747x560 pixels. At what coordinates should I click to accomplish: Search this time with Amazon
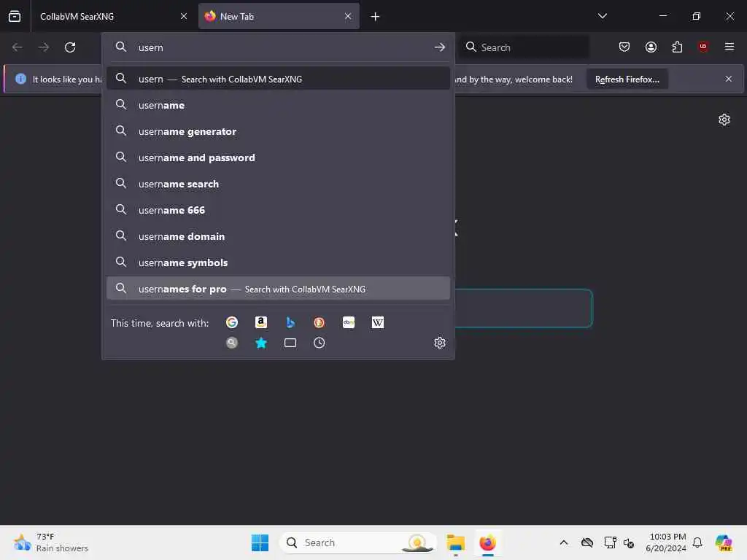[x=261, y=322]
